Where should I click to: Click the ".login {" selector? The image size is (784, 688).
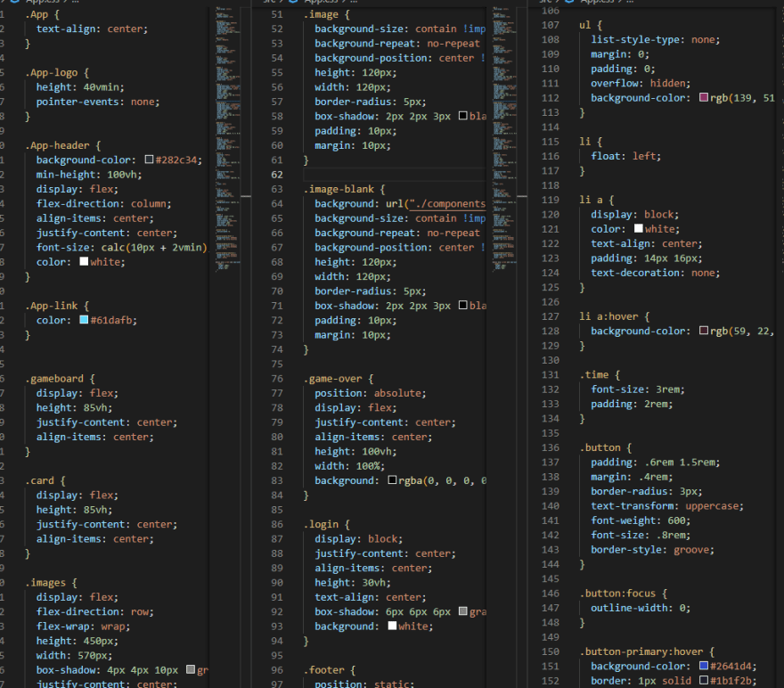327,524
